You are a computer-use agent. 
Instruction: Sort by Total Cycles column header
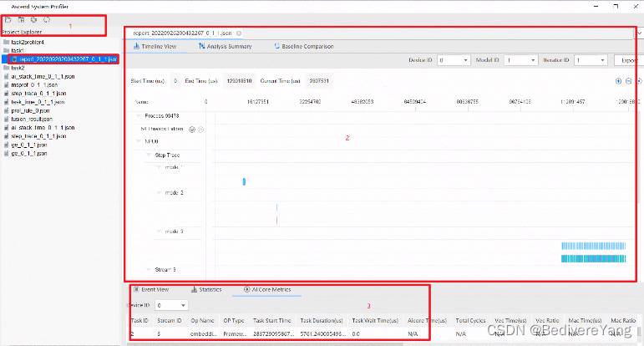[x=470, y=321]
